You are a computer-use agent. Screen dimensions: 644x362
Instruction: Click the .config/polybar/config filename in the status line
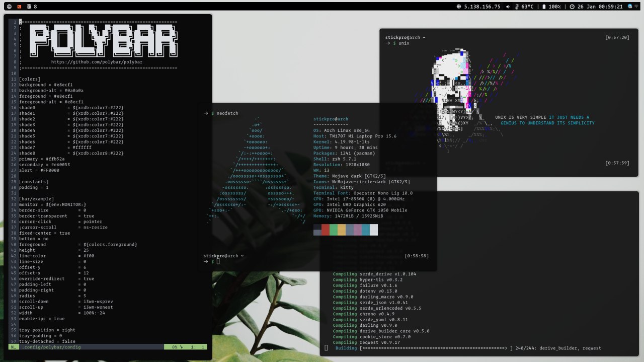coord(51,347)
